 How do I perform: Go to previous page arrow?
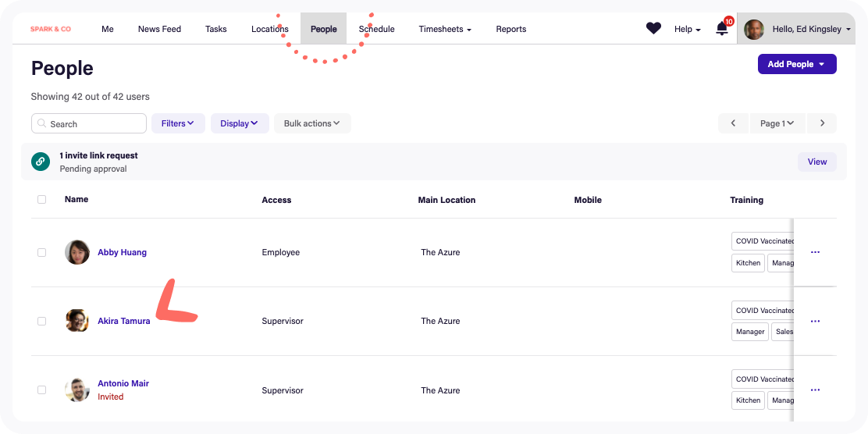point(733,123)
